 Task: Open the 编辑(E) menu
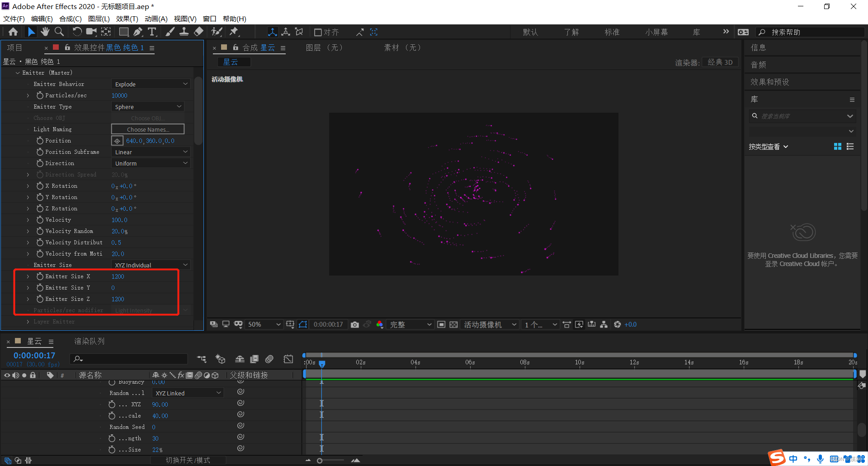[x=42, y=19]
